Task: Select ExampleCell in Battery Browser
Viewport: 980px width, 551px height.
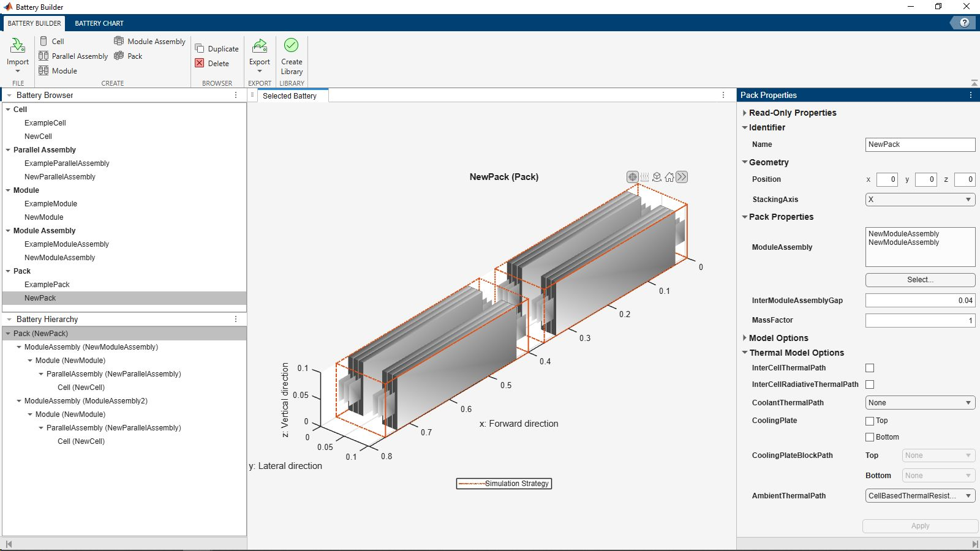Action: point(45,123)
